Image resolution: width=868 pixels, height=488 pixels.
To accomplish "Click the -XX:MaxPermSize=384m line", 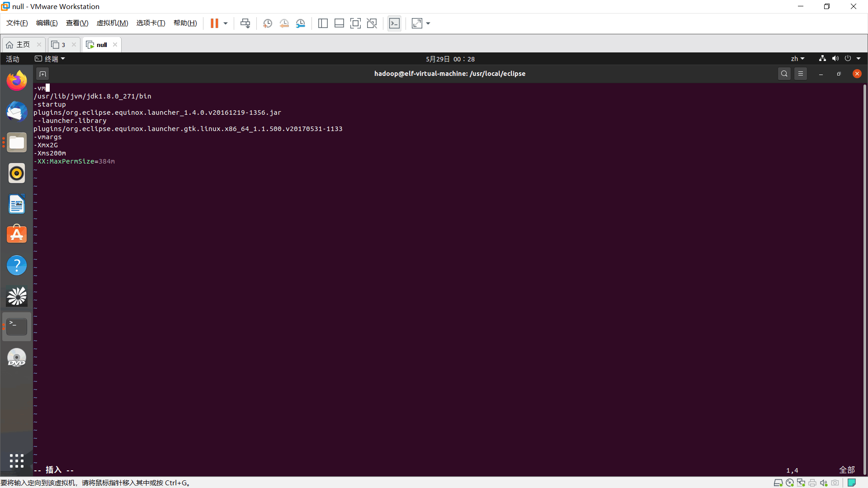I will coord(74,161).
